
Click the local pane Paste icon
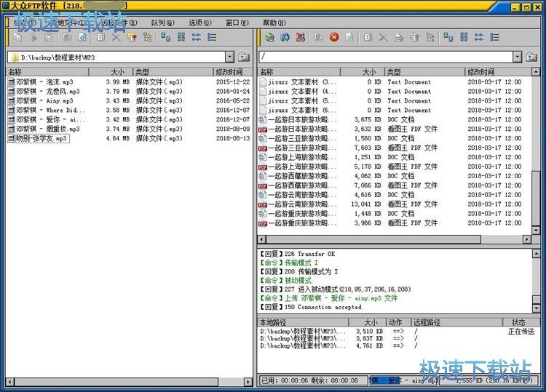49,37
